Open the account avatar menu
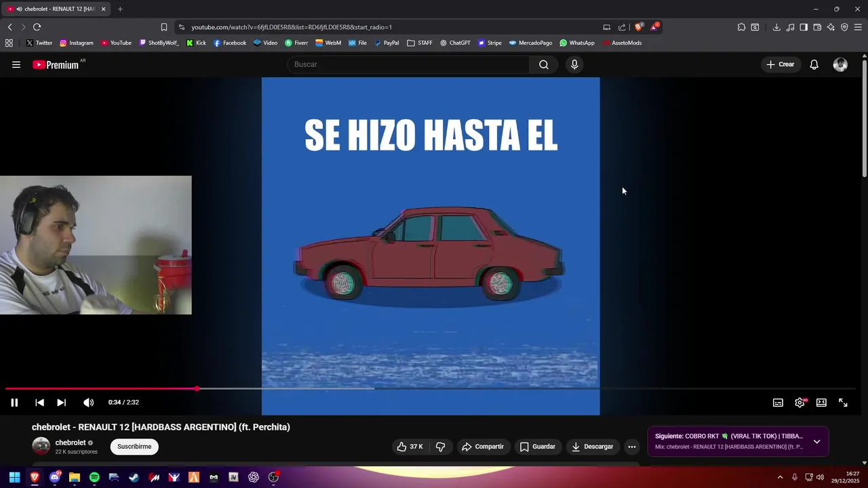Image resolution: width=868 pixels, height=488 pixels. click(x=840, y=64)
